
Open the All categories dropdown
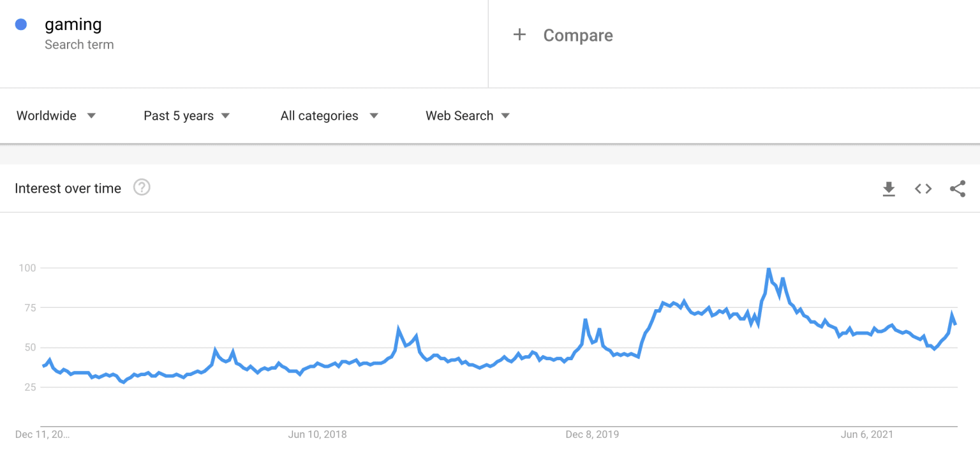[x=319, y=115]
